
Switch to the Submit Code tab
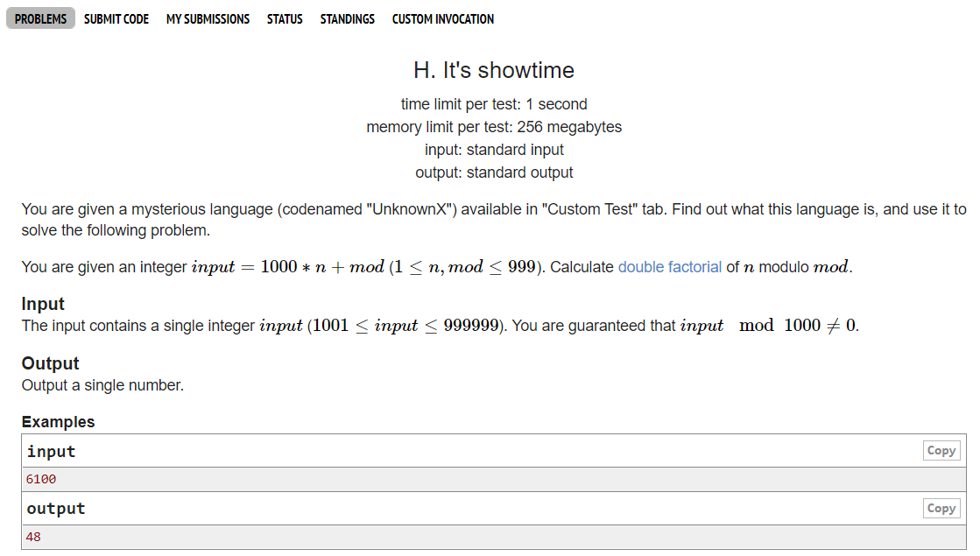click(x=116, y=18)
